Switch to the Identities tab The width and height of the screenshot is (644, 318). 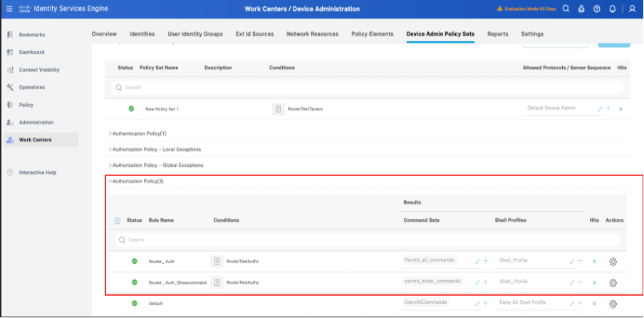pyautogui.click(x=142, y=34)
